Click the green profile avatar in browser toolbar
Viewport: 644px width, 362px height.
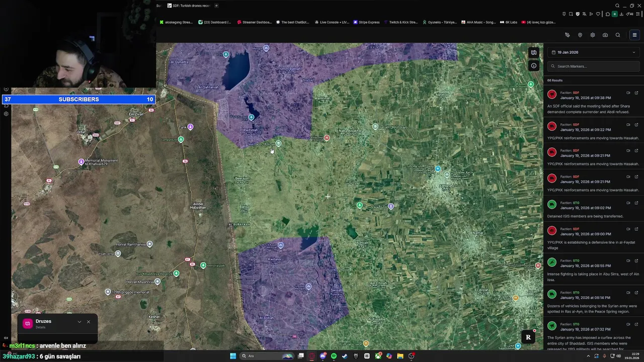pos(615,14)
